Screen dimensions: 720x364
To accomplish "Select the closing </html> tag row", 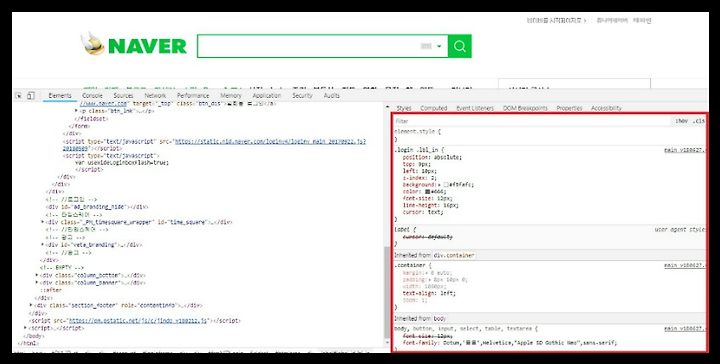I will tap(28, 343).
